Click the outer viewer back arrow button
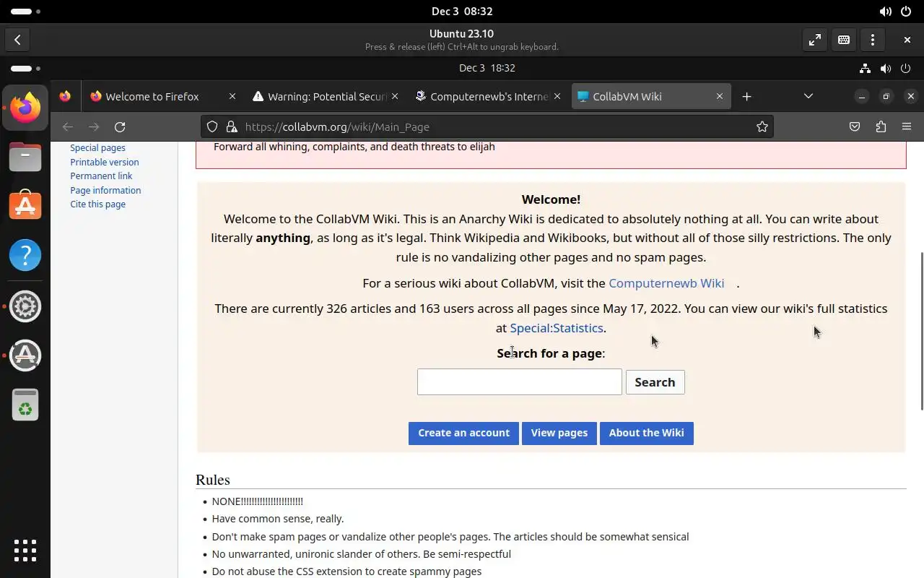924x578 pixels. tap(17, 40)
